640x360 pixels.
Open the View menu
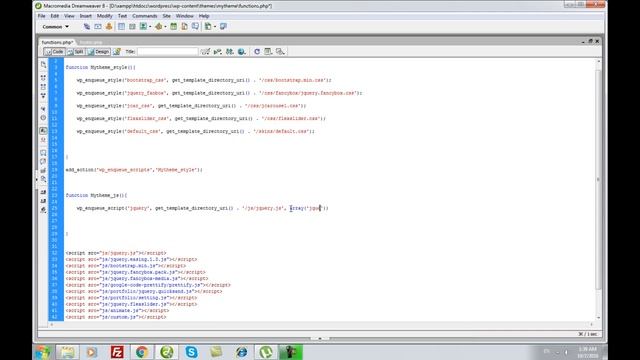point(69,16)
